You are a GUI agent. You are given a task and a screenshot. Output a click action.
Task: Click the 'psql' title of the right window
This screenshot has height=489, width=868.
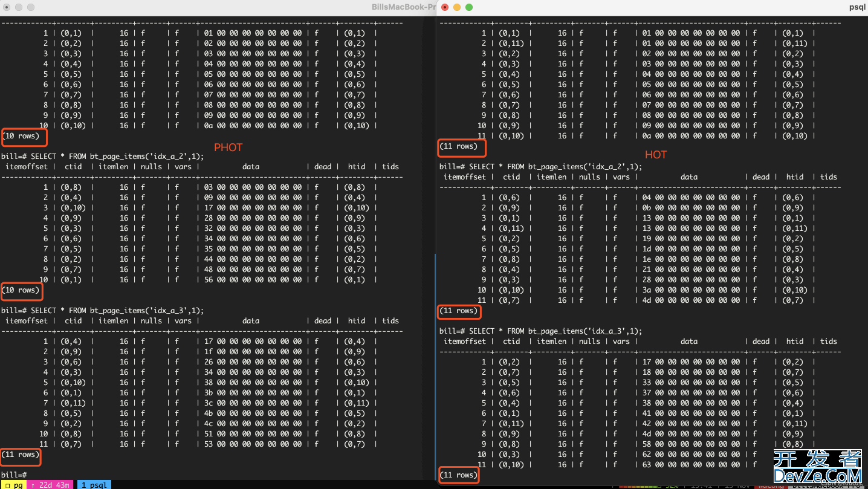[x=858, y=7]
